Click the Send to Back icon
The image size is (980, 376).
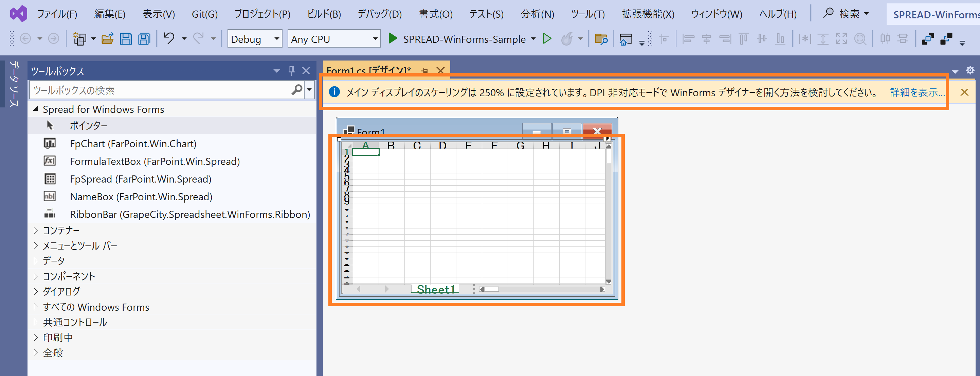pyautogui.click(x=946, y=38)
